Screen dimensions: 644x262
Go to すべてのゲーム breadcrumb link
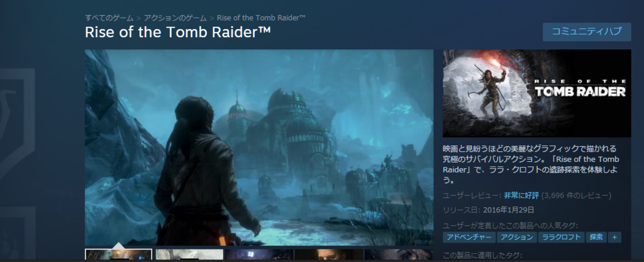pos(109,18)
